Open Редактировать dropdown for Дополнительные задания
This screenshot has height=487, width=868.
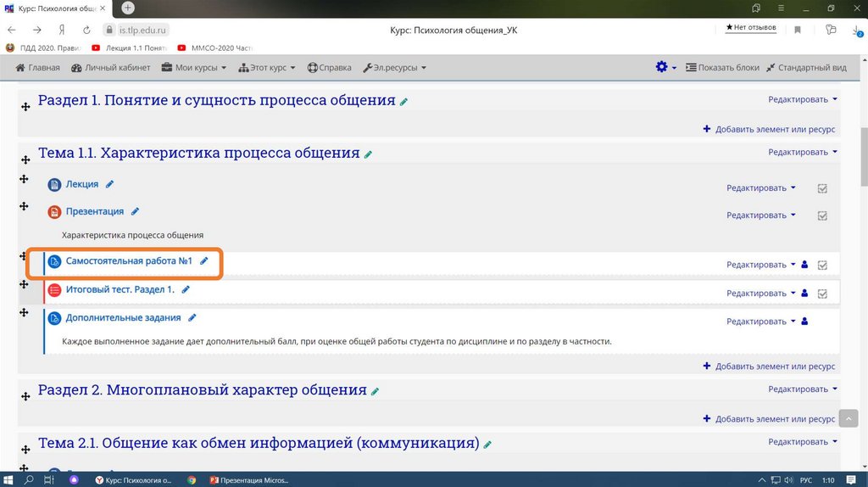(760, 322)
